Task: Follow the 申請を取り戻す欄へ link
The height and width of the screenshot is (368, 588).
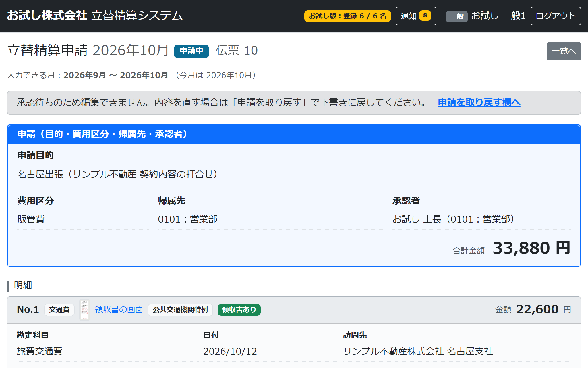Action: [x=479, y=102]
